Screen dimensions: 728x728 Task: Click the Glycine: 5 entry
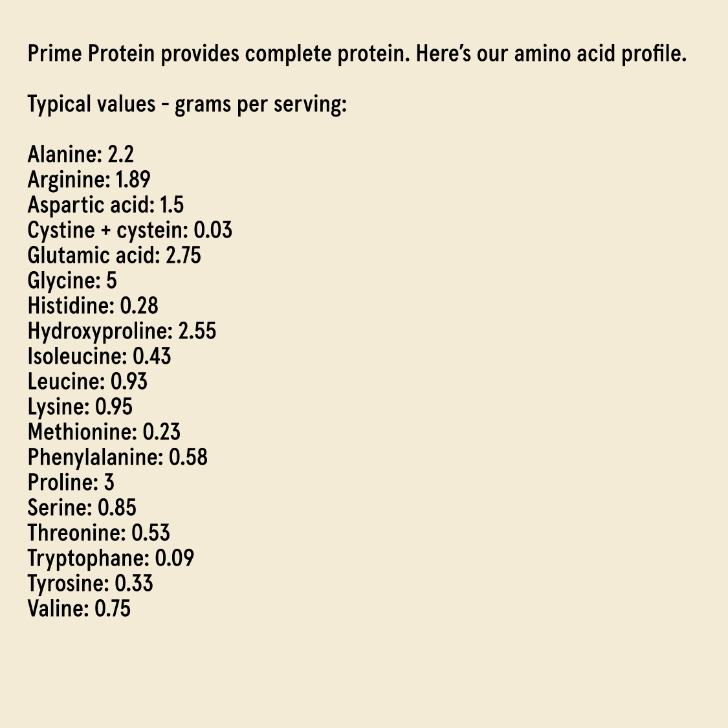coord(72,281)
